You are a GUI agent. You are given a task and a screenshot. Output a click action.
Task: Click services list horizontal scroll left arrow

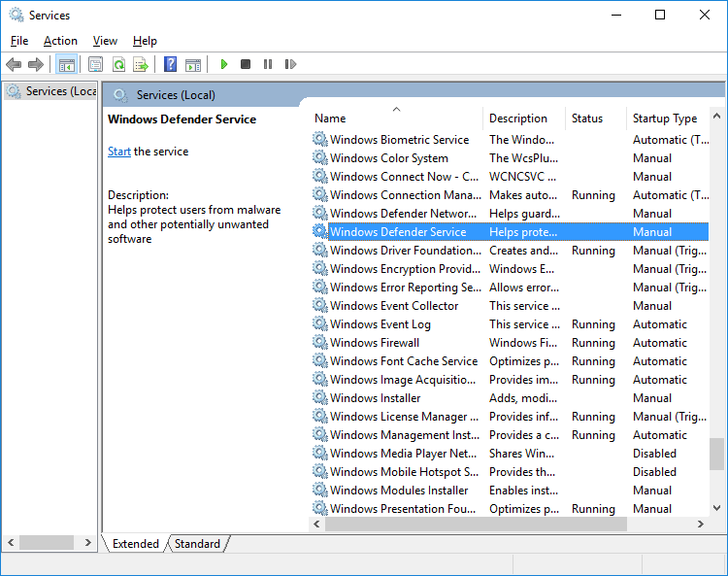pos(316,524)
